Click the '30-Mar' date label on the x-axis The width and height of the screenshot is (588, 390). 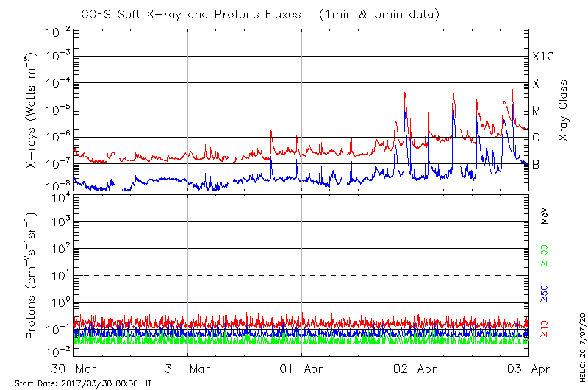74,369
